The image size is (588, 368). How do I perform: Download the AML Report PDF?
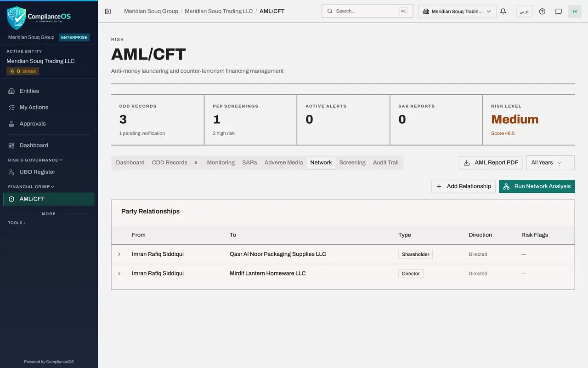tap(491, 162)
